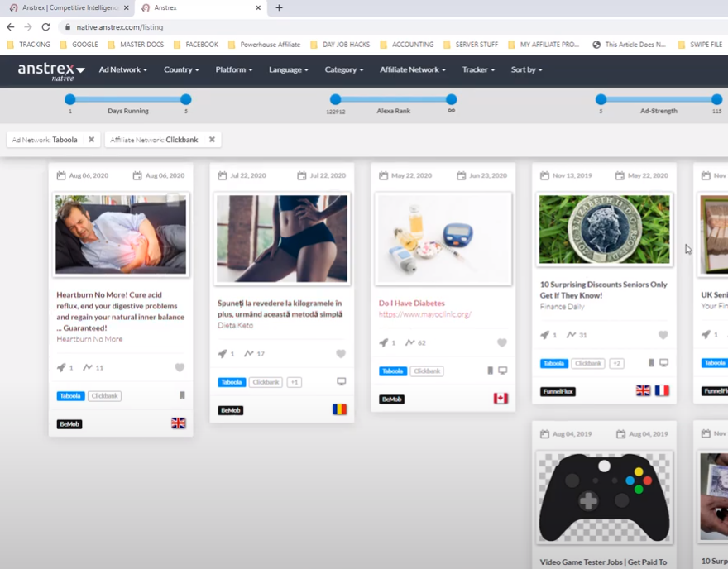Open the Heartburn No More ad title
Viewport: 728px width, 569px height.
point(121,312)
